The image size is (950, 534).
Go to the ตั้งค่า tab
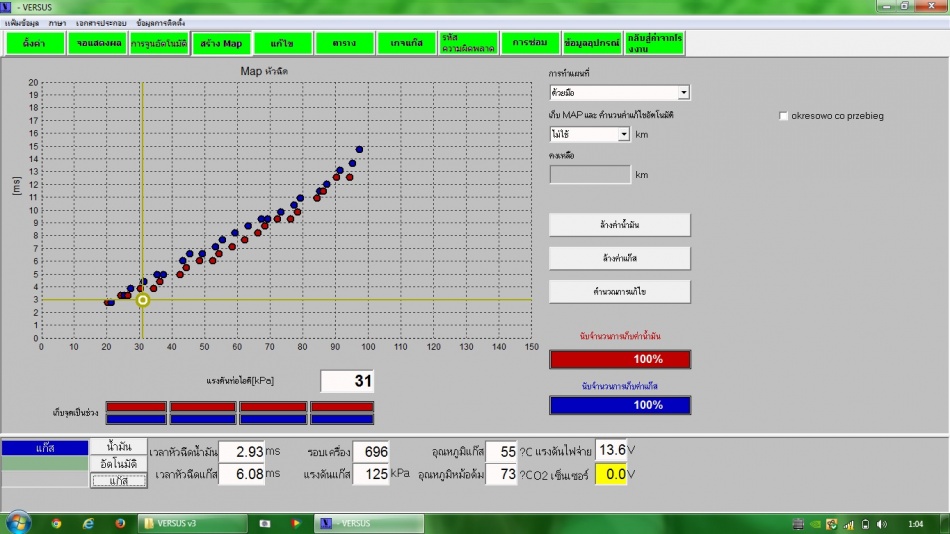pos(35,43)
